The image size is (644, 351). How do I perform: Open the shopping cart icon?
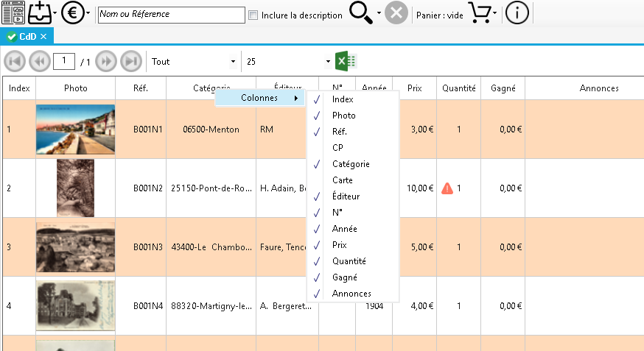(x=480, y=13)
